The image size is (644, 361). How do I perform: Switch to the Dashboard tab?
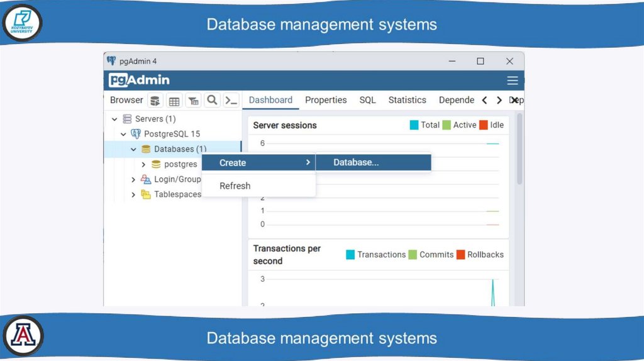click(x=270, y=100)
